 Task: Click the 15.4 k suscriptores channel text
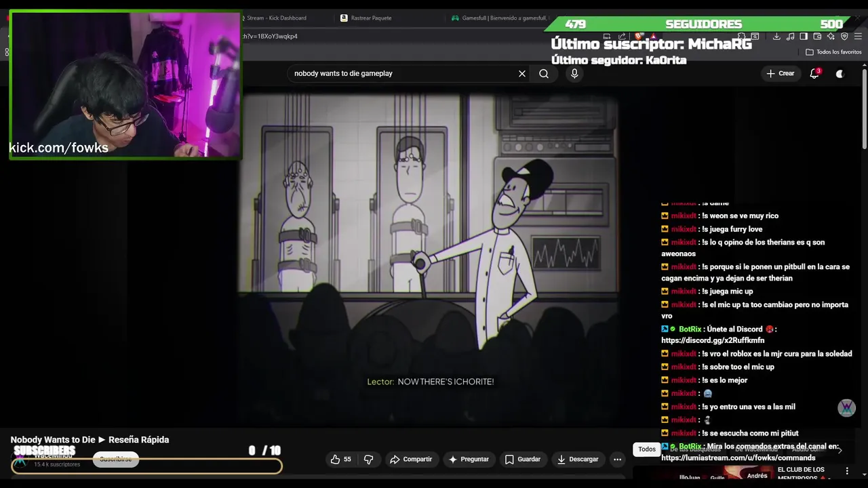(x=57, y=465)
